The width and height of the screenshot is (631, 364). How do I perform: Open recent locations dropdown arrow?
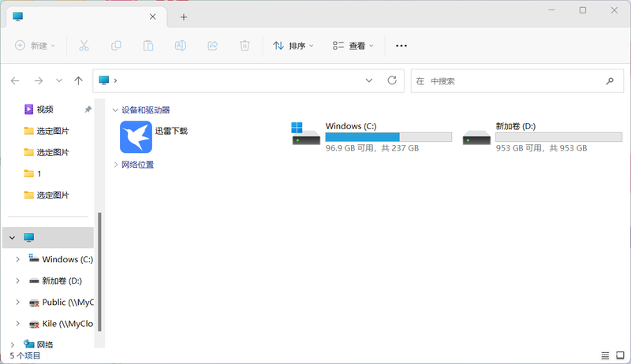click(58, 80)
